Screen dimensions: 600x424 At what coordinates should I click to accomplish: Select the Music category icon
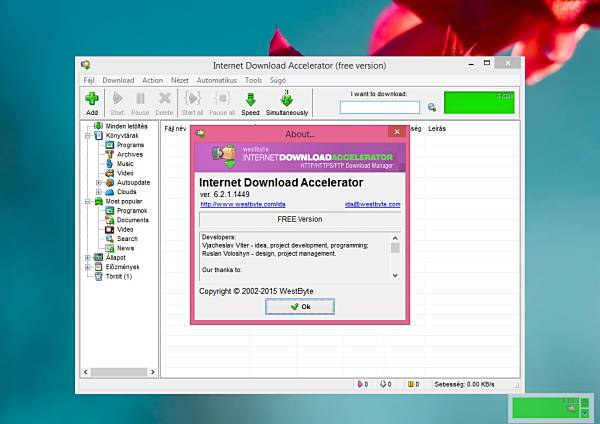(x=110, y=163)
